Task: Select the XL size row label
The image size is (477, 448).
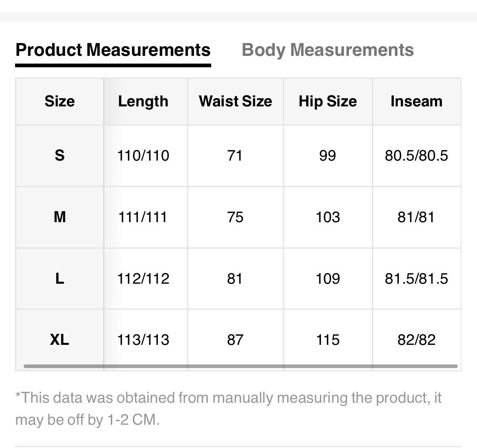Action: tap(60, 340)
